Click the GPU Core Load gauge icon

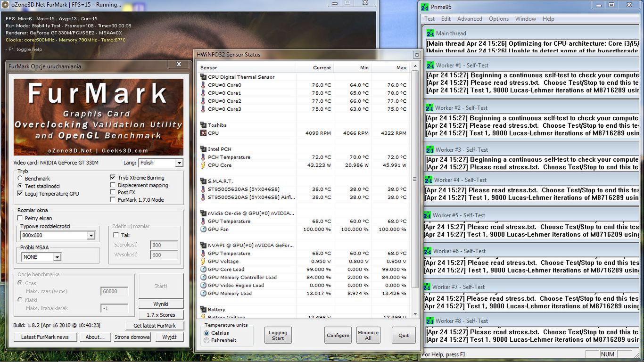[203, 269]
